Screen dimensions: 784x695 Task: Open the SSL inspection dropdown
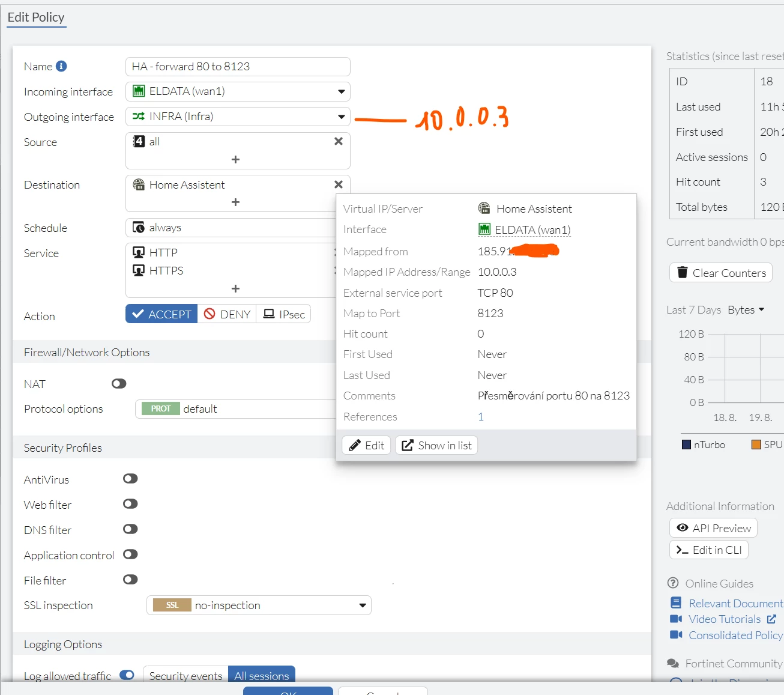point(259,605)
